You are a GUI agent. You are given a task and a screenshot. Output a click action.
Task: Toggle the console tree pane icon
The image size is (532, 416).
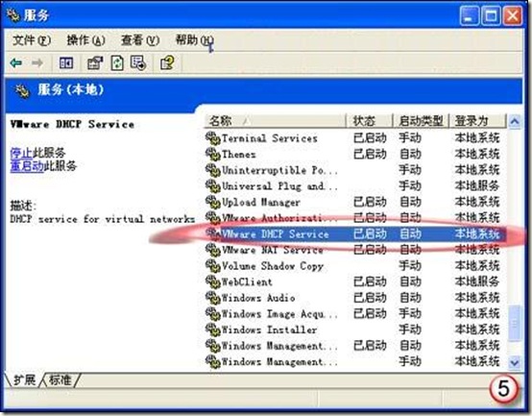[x=66, y=63]
